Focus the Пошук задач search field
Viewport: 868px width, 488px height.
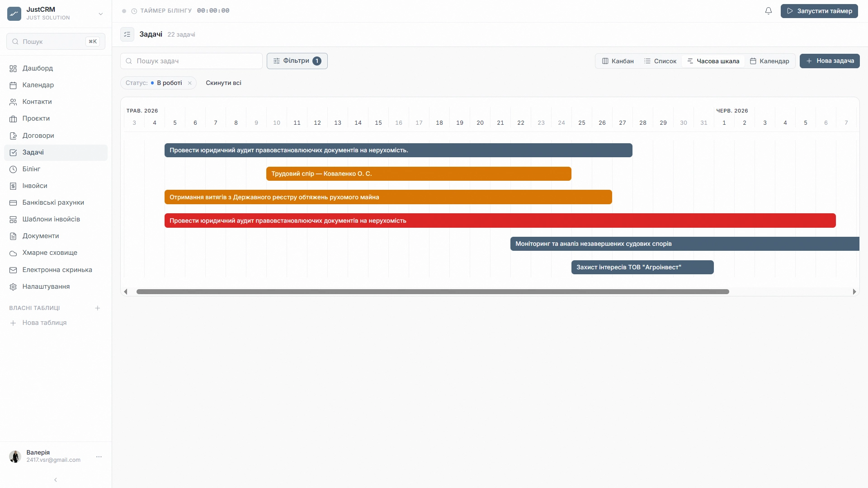tap(191, 61)
